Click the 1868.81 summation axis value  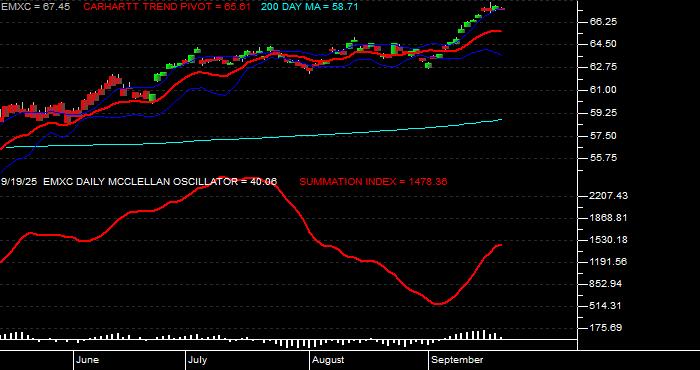(x=608, y=218)
